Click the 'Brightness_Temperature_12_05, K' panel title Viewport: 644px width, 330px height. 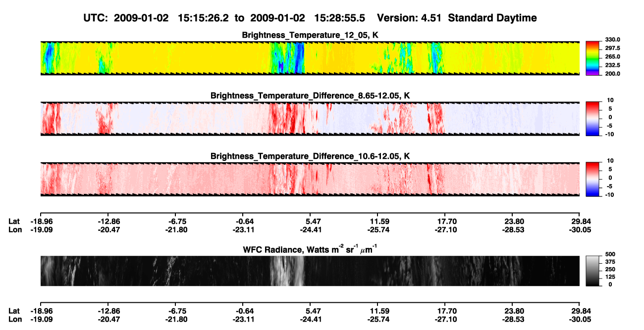310,35
